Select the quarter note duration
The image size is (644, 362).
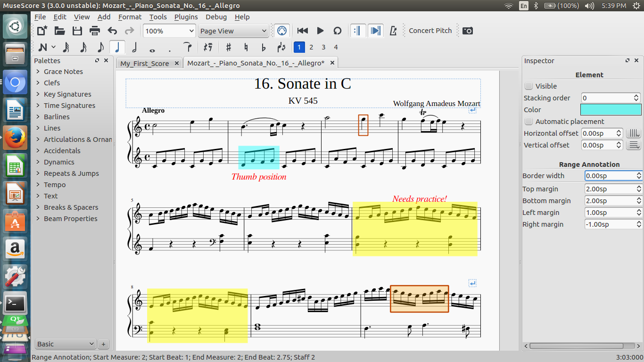(x=117, y=47)
